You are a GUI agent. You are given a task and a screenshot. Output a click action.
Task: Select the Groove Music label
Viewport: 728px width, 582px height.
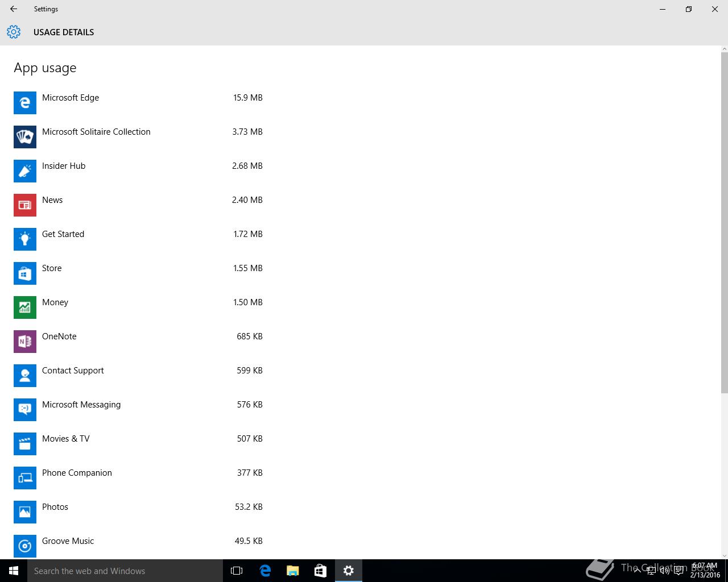click(x=68, y=541)
